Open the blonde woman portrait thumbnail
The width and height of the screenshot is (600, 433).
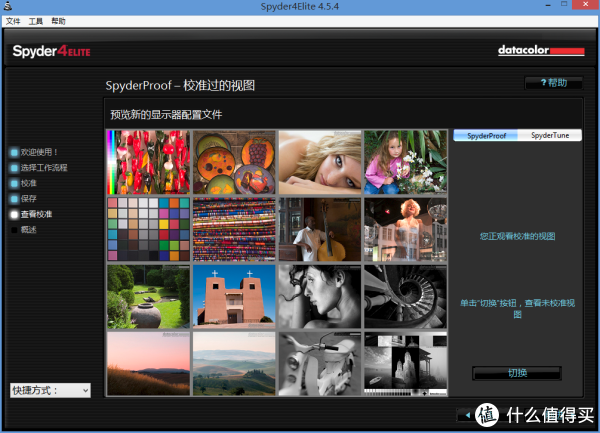320,162
